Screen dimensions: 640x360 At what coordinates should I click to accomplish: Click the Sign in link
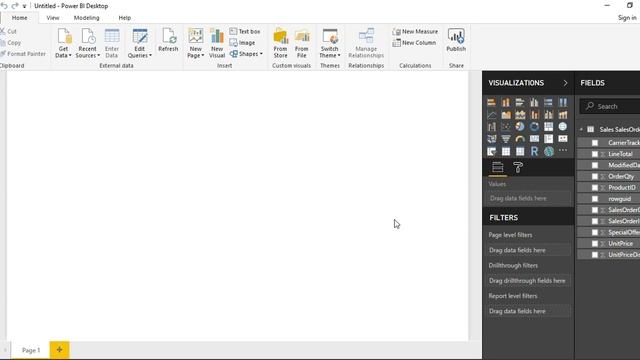(627, 18)
